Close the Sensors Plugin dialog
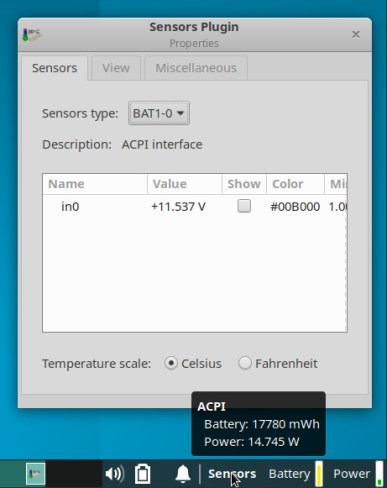The image size is (387, 488). tap(356, 34)
